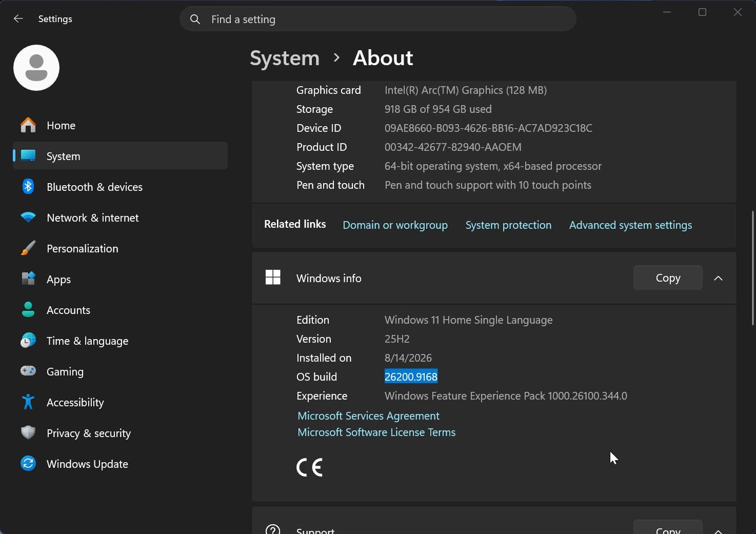Click the Intel(R) Arc(TM) Graphics text

click(466, 90)
